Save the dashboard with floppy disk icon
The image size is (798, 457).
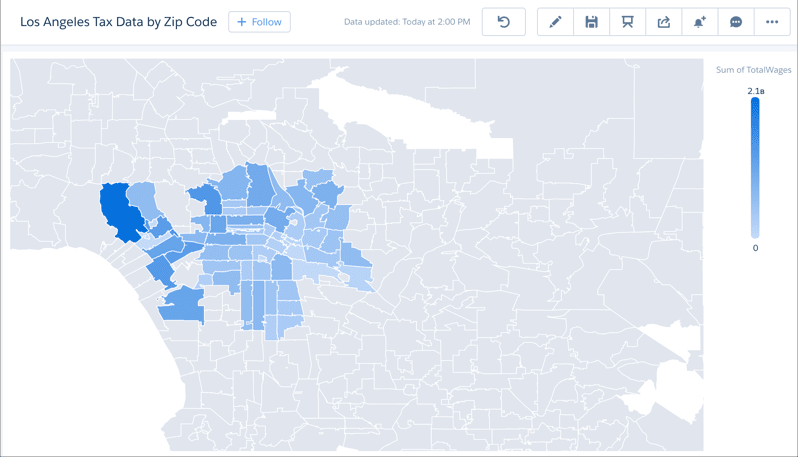(x=591, y=22)
